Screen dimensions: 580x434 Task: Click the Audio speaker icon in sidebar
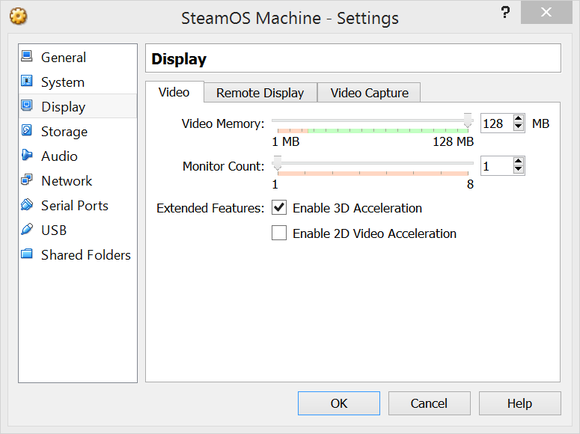(x=27, y=155)
